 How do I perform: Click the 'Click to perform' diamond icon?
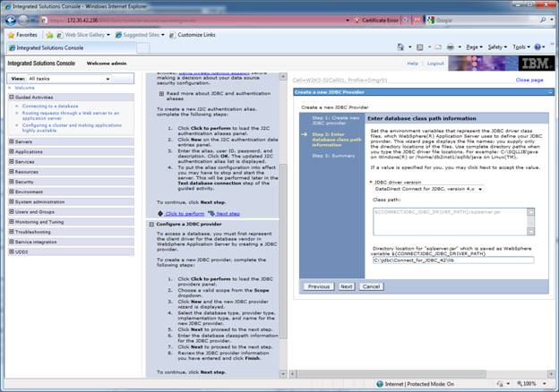[159, 213]
